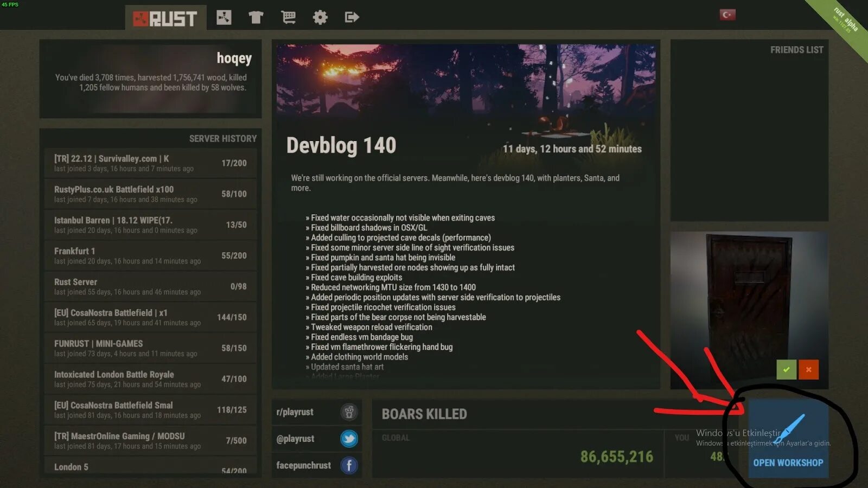This screenshot has width=868, height=488.
Task: Open the Devblog 140 title
Action: [x=341, y=145]
